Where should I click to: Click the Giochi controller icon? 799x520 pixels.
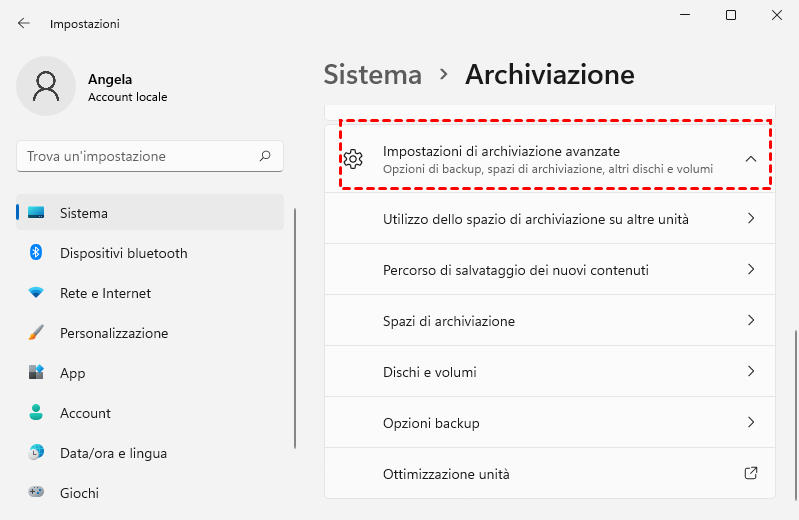click(36, 493)
